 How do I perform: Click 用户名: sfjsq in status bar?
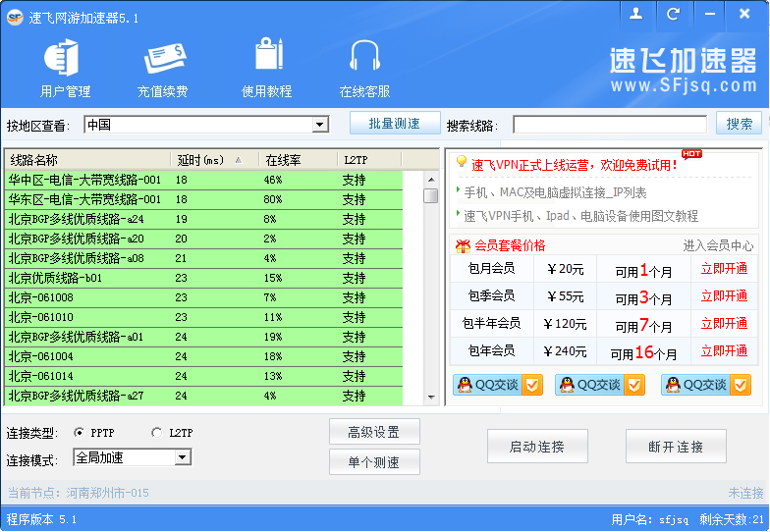[x=650, y=519]
